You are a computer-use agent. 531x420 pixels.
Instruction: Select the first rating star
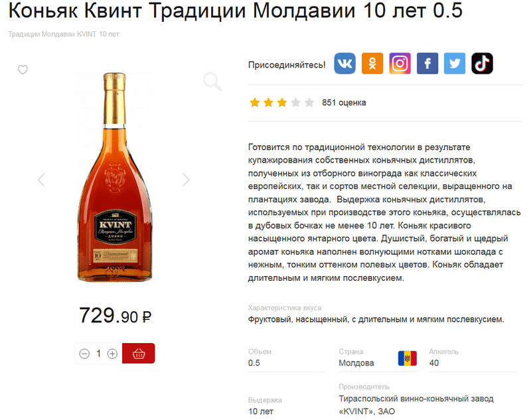tap(255, 102)
